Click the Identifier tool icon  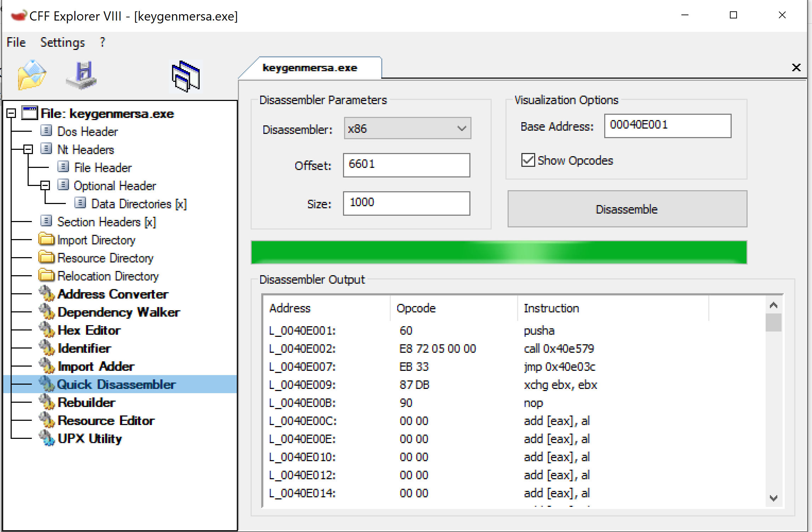[47, 347]
